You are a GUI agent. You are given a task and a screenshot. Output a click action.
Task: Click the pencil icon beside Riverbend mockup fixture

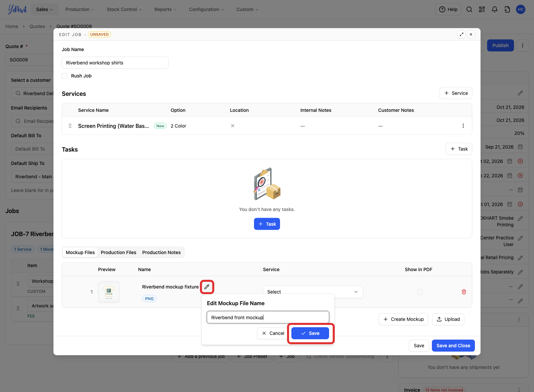[207, 287]
